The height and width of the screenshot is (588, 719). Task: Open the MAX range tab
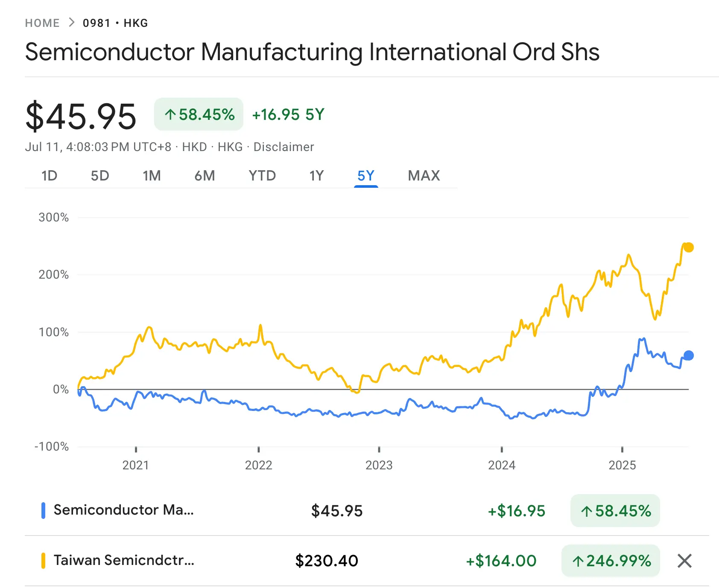(424, 175)
